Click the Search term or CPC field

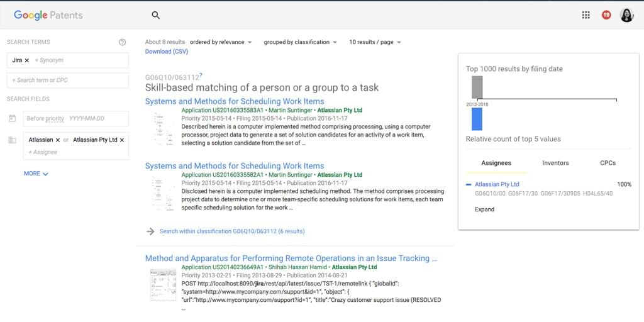click(x=68, y=80)
